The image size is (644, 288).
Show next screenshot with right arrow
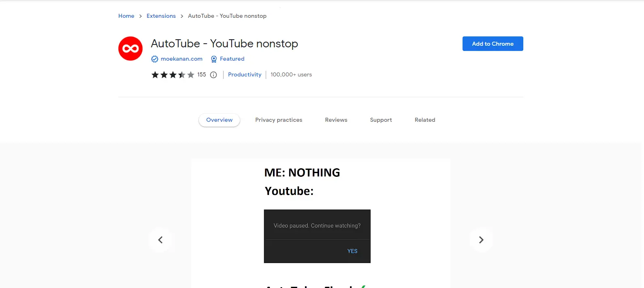[x=481, y=240]
